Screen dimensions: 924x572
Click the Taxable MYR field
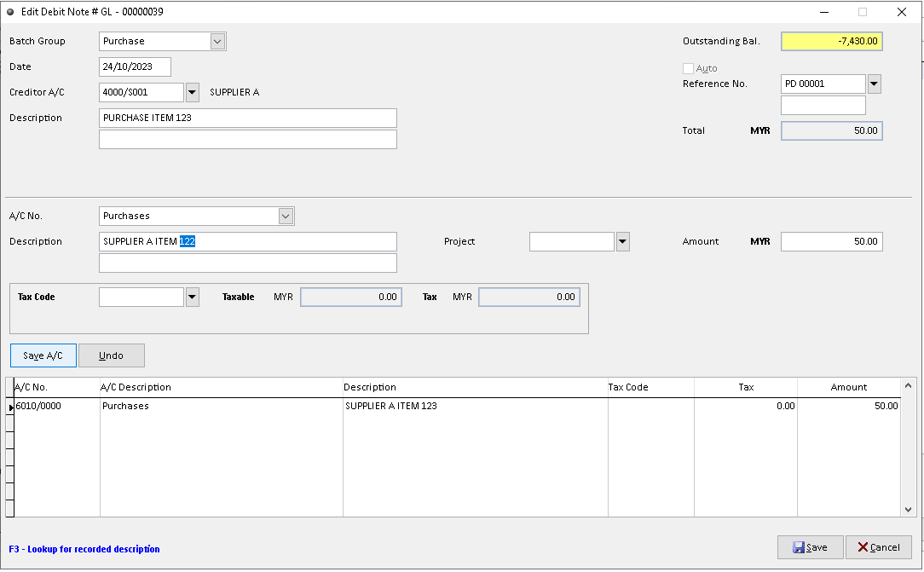[351, 297]
